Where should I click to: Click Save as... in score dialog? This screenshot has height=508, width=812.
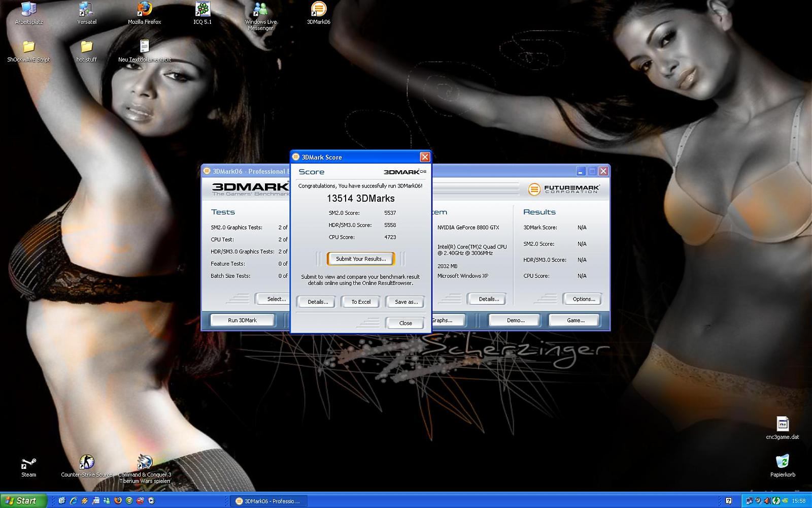tap(406, 302)
